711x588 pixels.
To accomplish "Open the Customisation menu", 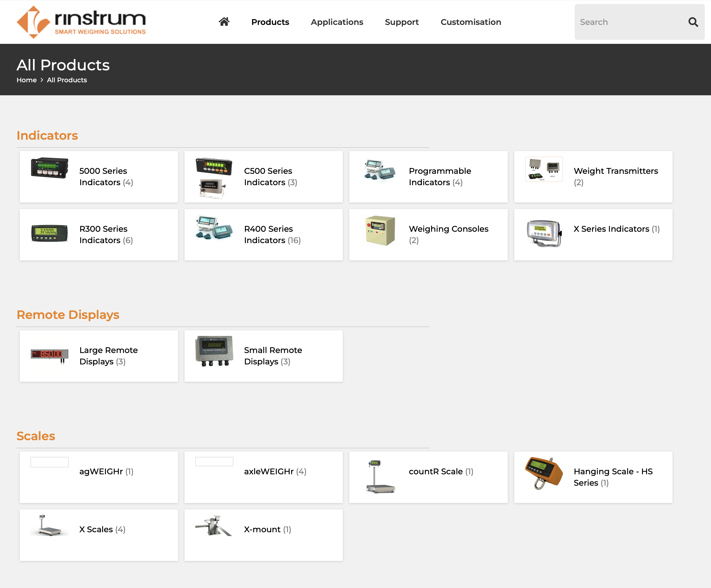I will click(470, 22).
